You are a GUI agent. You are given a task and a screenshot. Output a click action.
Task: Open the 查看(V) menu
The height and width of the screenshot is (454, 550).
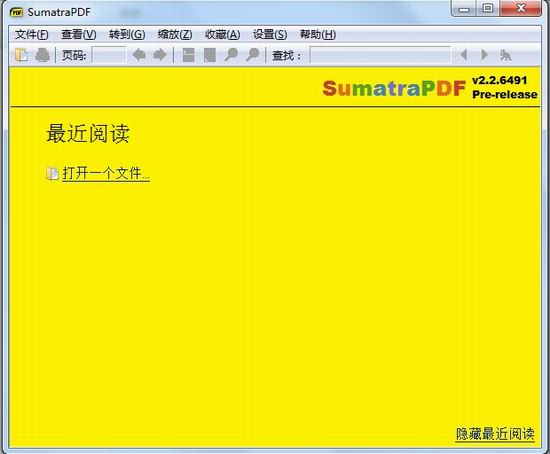[x=79, y=34]
